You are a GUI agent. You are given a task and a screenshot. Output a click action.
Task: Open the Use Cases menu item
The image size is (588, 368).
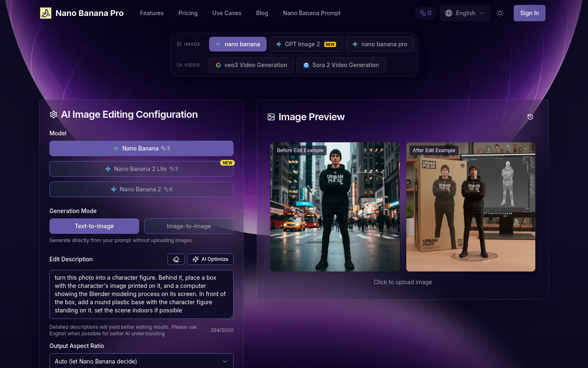[227, 13]
